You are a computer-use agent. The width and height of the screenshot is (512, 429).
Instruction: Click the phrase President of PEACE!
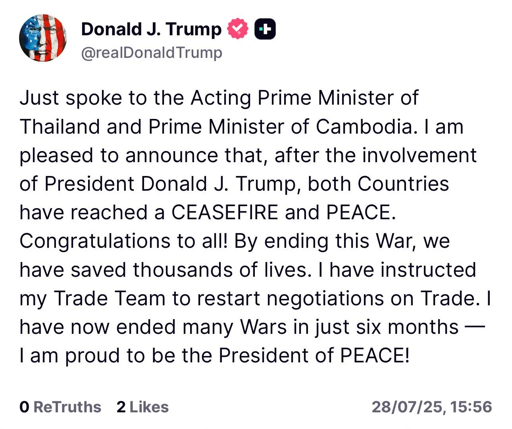pos(314,355)
